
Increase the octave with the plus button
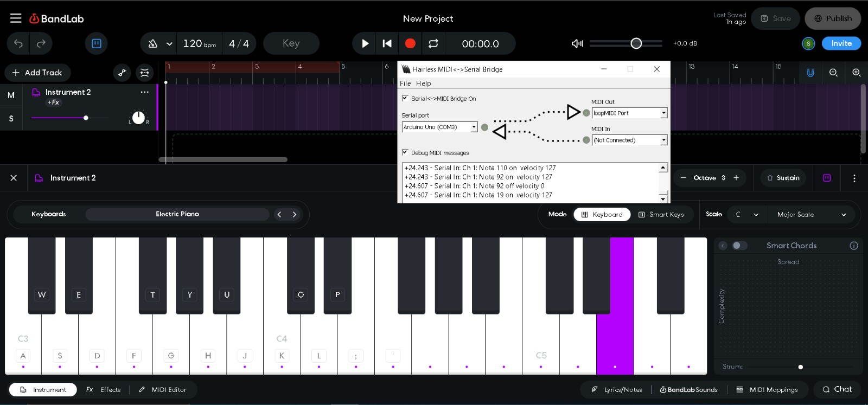736,178
